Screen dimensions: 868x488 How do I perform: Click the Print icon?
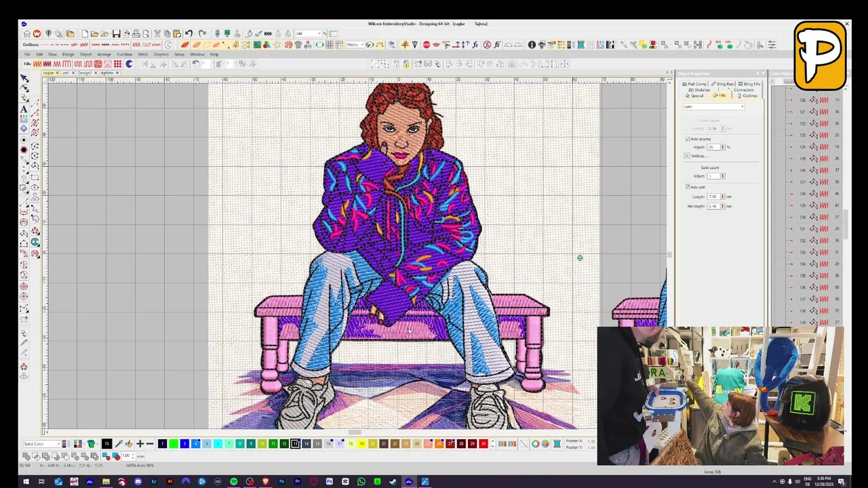(136, 33)
